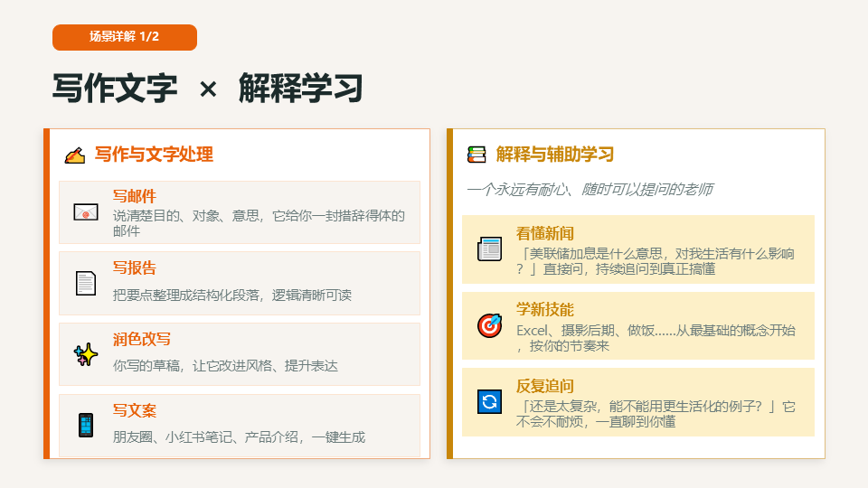The image size is (868, 488).
Task: Click the 润色改写 card description text
Action: point(225,366)
